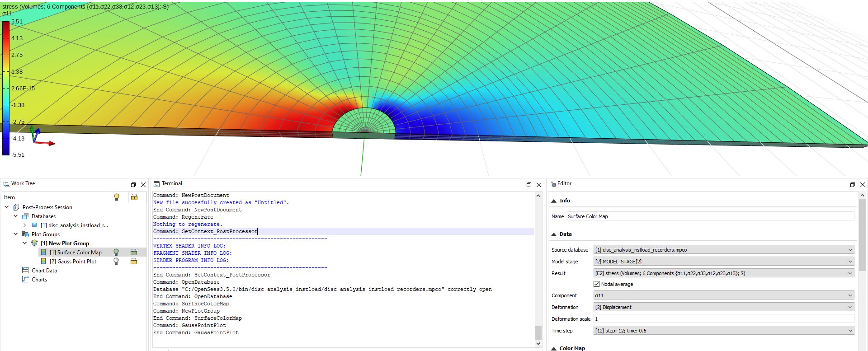Click the Databases stack icon
Image resolution: width=868 pixels, height=351 pixels.
click(25, 216)
